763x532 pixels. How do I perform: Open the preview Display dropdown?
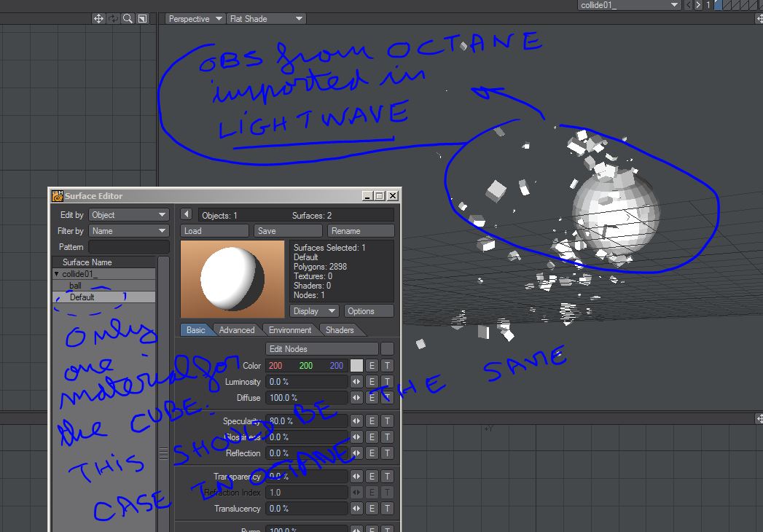coord(314,311)
